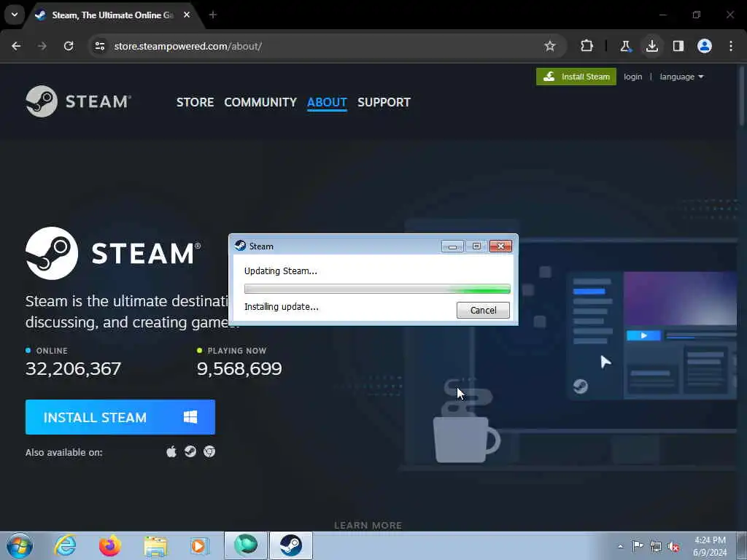The image size is (747, 560).
Task: Open the COMMUNITY menu
Action: point(260,102)
